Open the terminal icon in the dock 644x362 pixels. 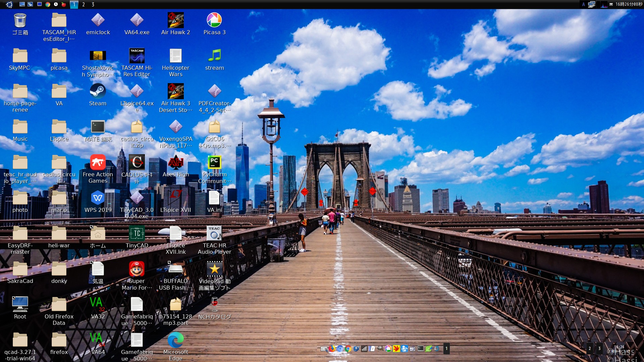point(421,349)
